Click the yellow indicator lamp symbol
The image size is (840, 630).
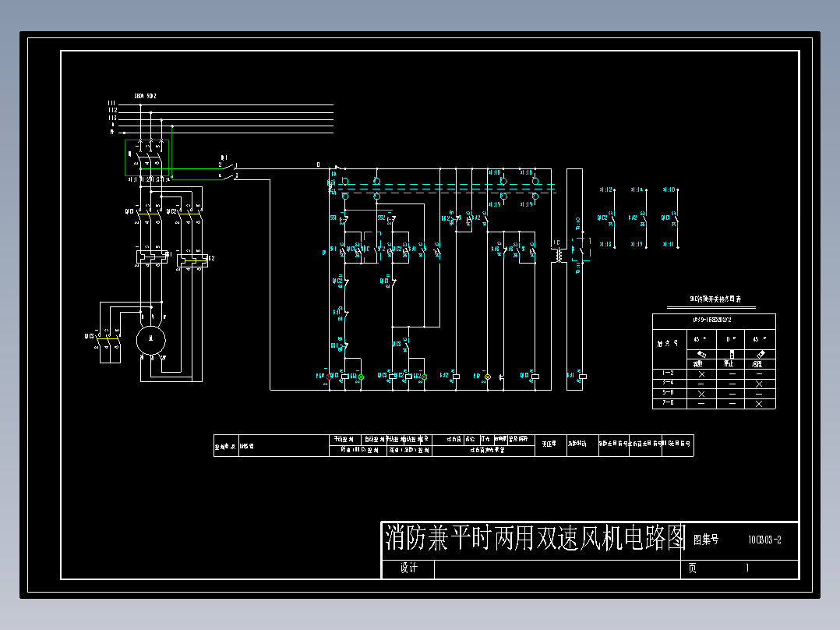[x=488, y=377]
